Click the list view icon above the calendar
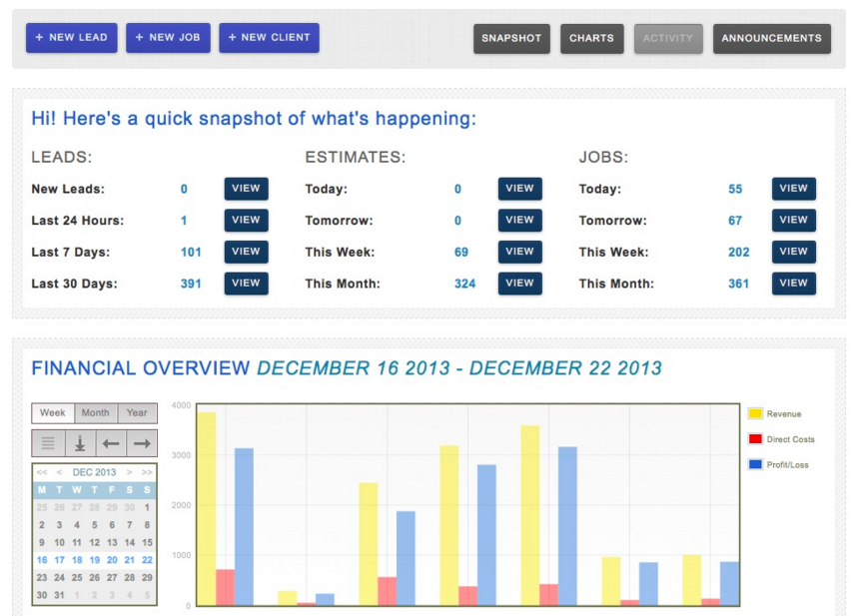The height and width of the screenshot is (616, 858). pos(48,443)
